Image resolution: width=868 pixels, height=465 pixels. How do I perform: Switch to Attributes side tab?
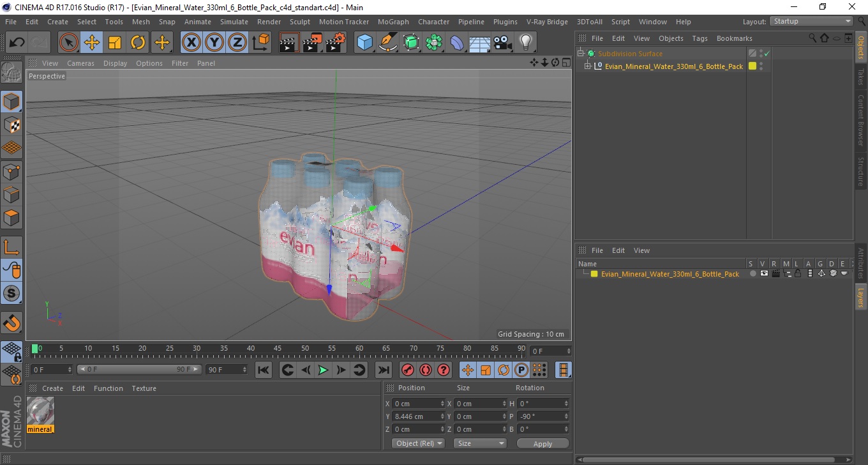click(861, 264)
